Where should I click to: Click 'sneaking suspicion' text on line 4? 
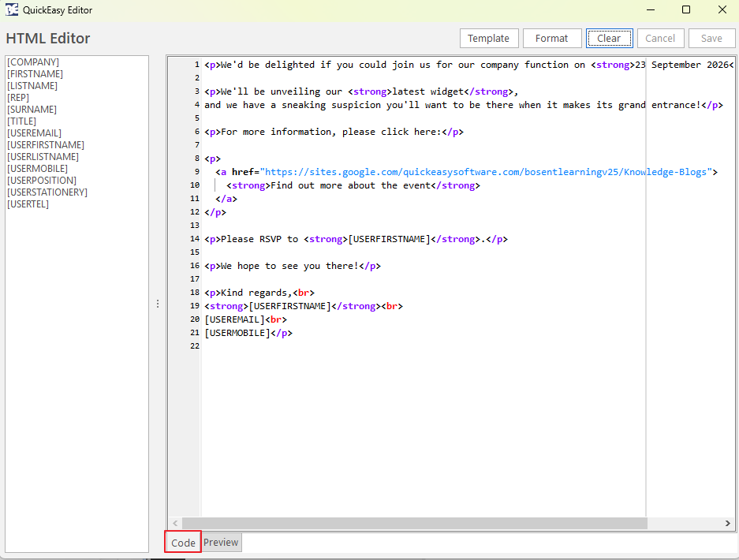coord(331,105)
